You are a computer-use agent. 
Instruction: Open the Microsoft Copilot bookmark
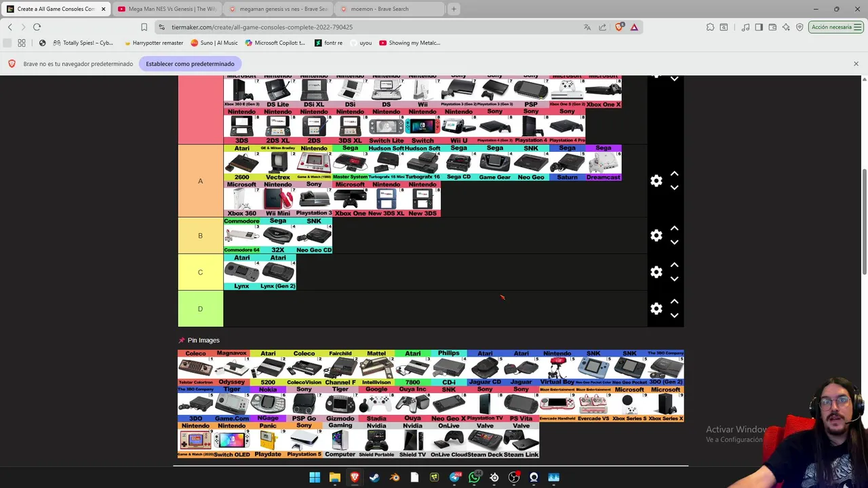pyautogui.click(x=275, y=43)
